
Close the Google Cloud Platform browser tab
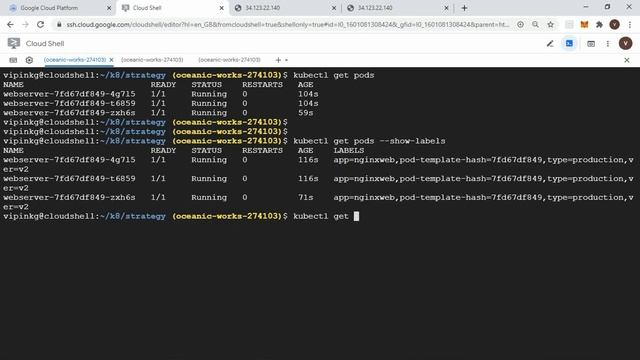point(109,8)
